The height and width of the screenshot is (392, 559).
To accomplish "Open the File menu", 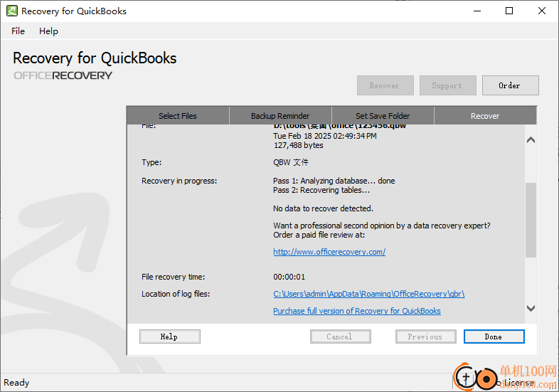I will (x=18, y=31).
